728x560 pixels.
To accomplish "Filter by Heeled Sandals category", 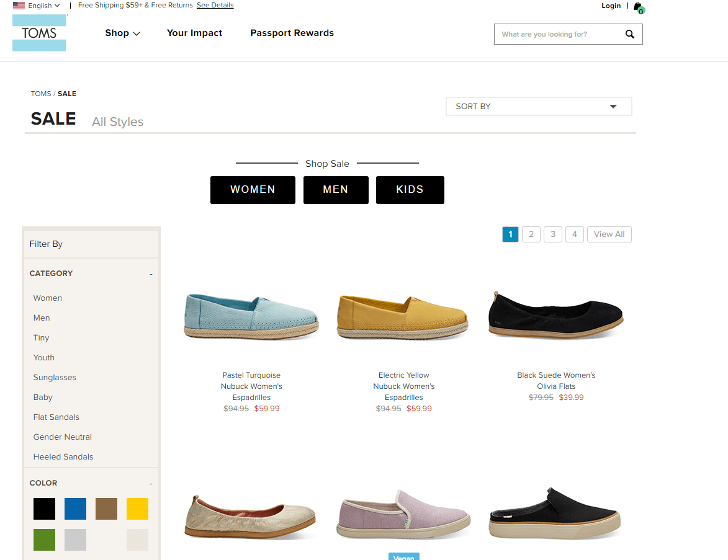I will coord(63,457).
